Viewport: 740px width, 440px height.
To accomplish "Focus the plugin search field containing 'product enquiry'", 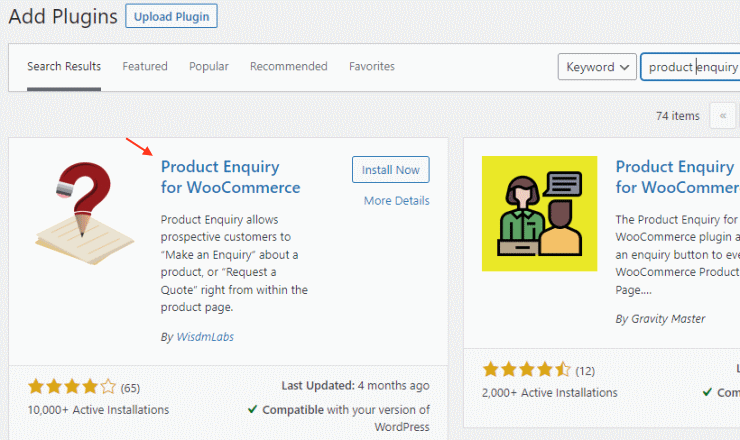I will click(x=690, y=67).
